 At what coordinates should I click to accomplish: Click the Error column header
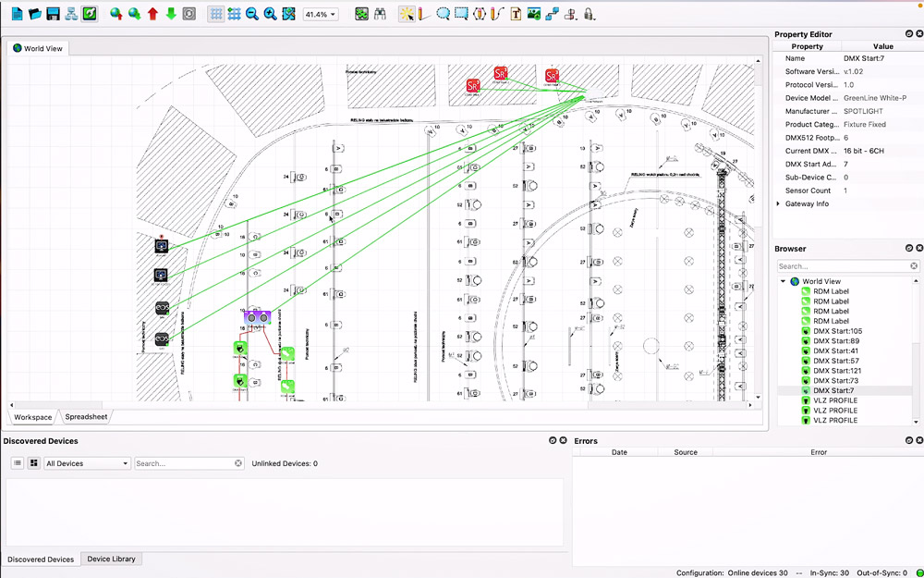point(819,452)
